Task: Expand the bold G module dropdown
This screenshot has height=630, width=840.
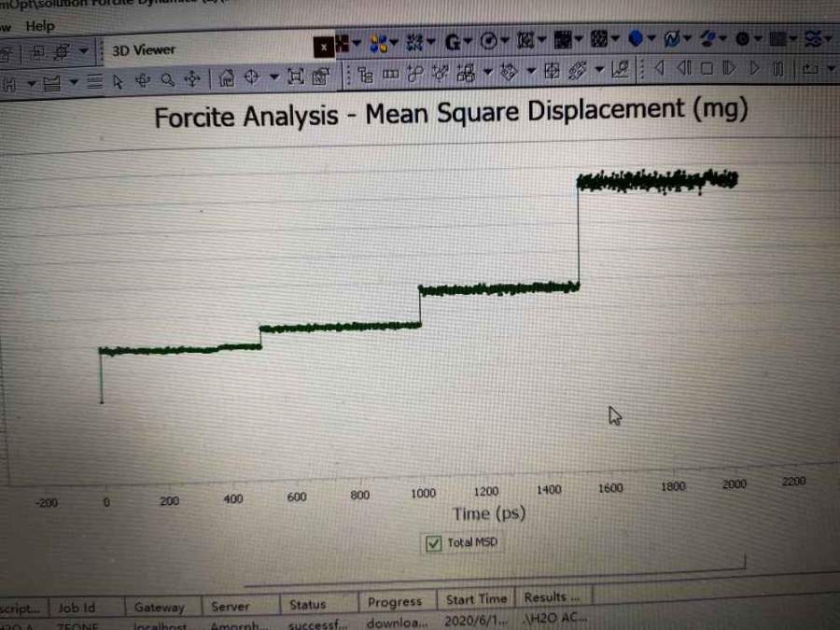Action: point(469,41)
